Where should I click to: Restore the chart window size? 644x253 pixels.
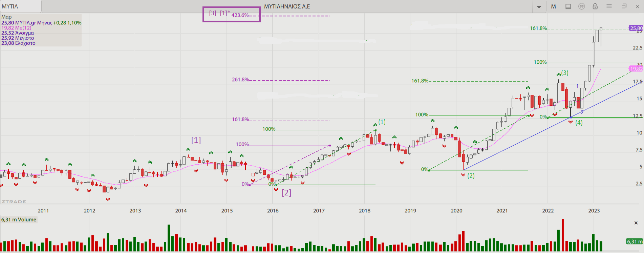pyautogui.click(x=624, y=6)
